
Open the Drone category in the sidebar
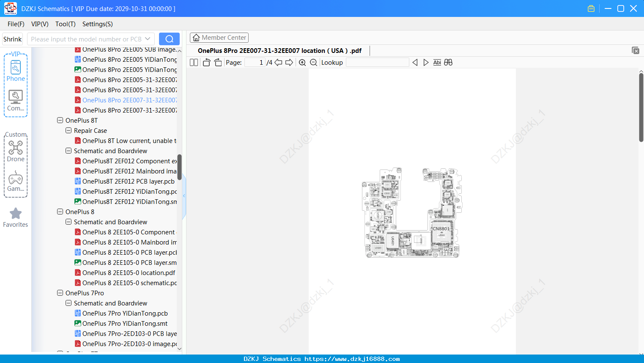pyautogui.click(x=16, y=151)
